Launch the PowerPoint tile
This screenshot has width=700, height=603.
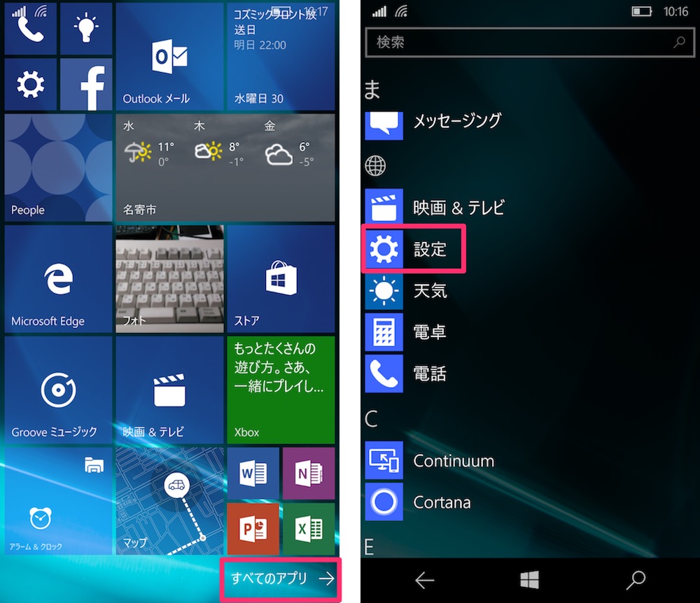pos(253,529)
